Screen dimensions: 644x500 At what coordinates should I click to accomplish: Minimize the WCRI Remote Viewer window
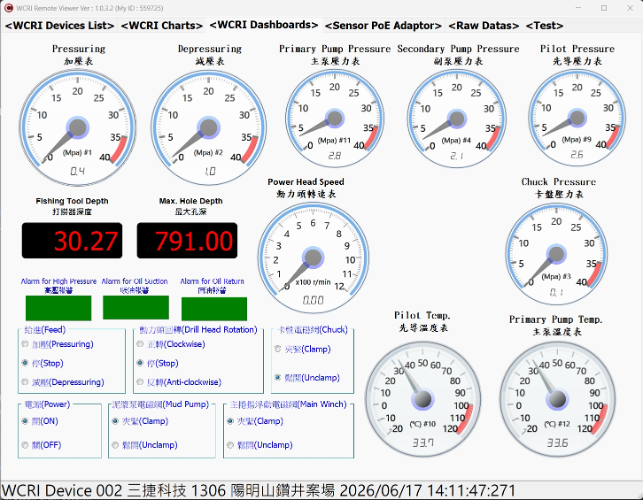[x=578, y=8]
